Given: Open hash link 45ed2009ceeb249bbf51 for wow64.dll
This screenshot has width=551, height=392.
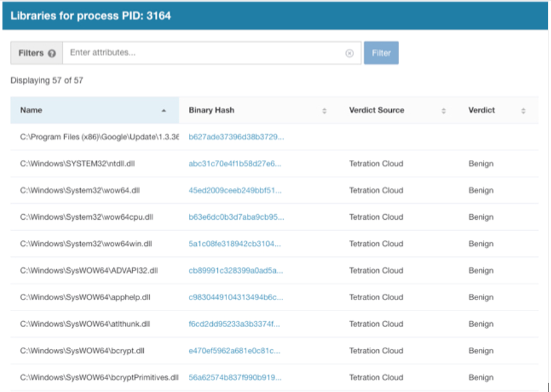Looking at the screenshot, I should pos(234,190).
